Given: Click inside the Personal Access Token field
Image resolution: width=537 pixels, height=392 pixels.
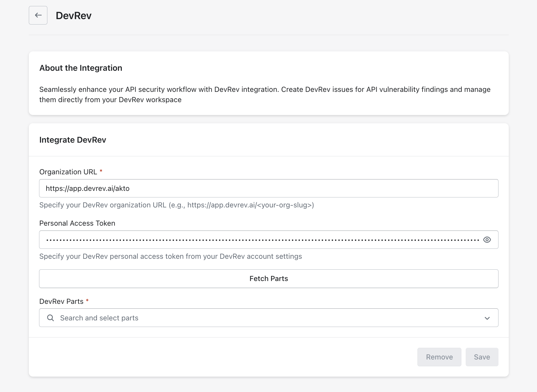Looking at the screenshot, I should (x=263, y=240).
